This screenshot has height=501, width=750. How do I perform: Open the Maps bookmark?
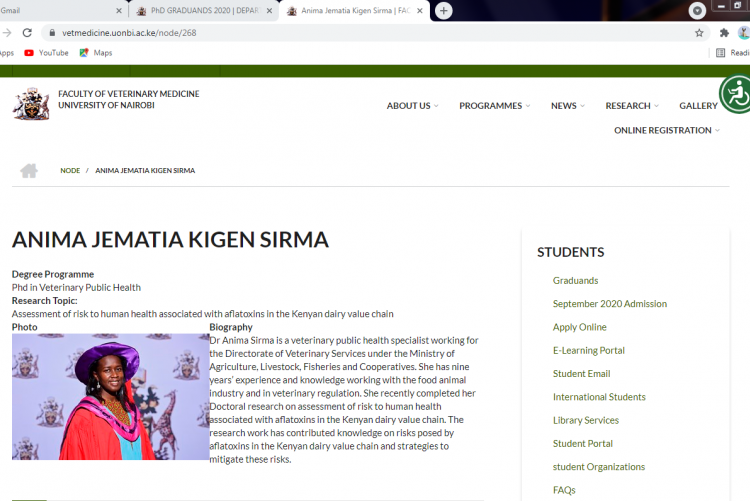tap(96, 53)
